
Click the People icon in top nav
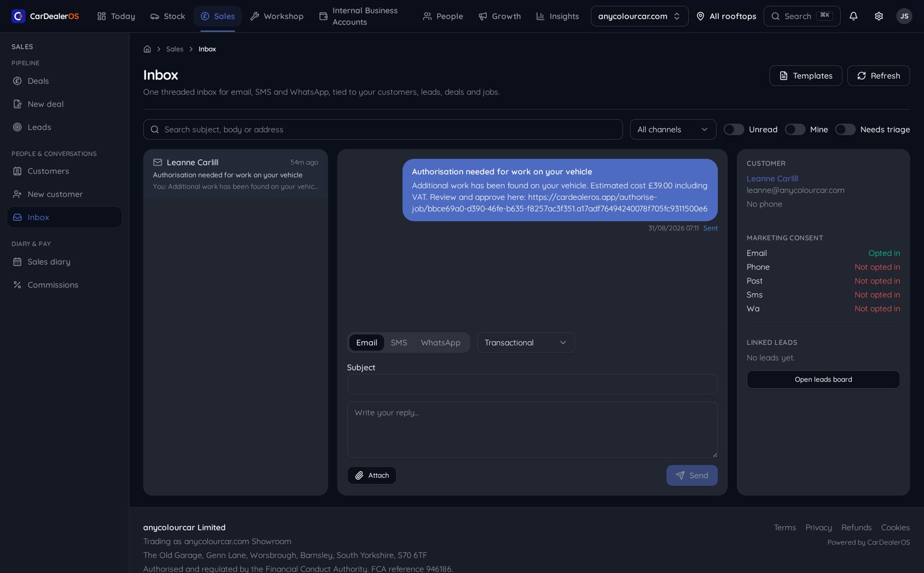click(x=427, y=16)
